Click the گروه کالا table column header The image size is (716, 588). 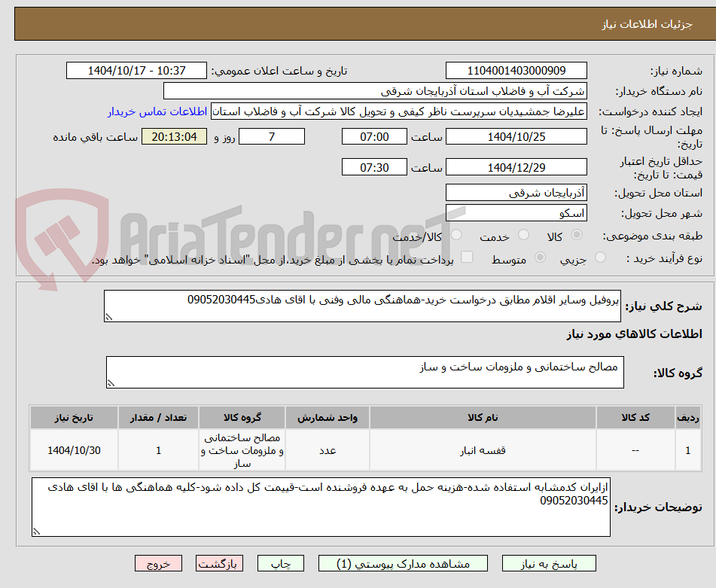pos(242,418)
